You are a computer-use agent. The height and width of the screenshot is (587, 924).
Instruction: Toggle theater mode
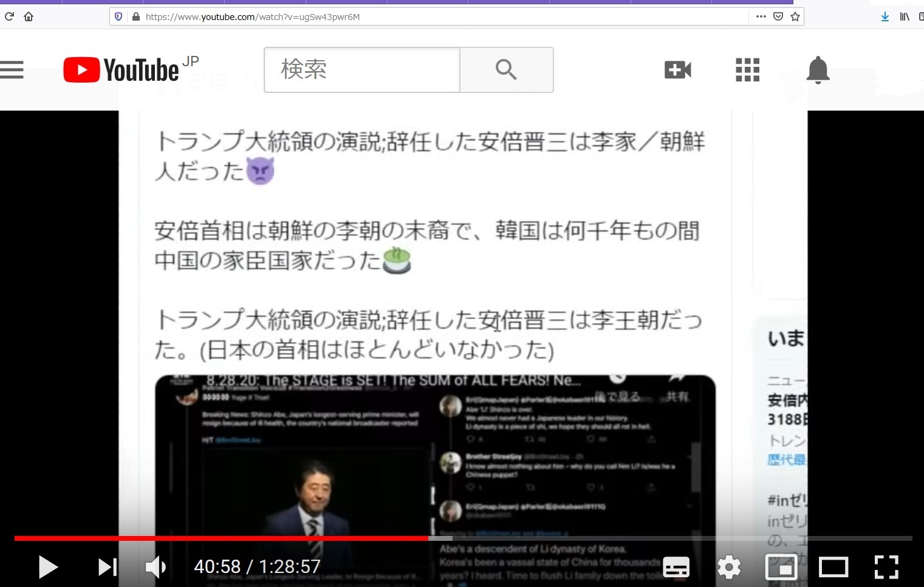point(833,567)
